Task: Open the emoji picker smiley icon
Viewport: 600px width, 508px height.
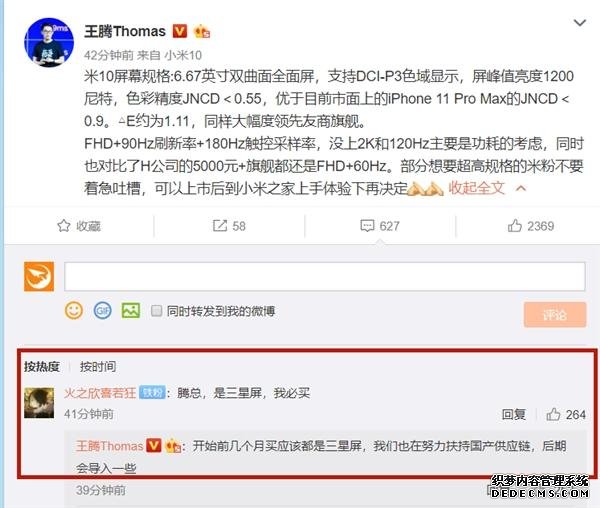Action: [x=74, y=310]
